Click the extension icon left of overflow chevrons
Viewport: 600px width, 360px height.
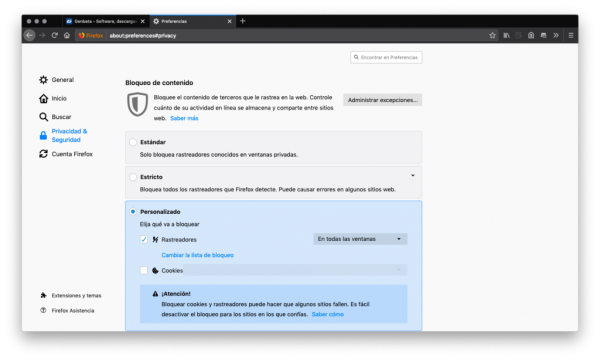point(543,36)
